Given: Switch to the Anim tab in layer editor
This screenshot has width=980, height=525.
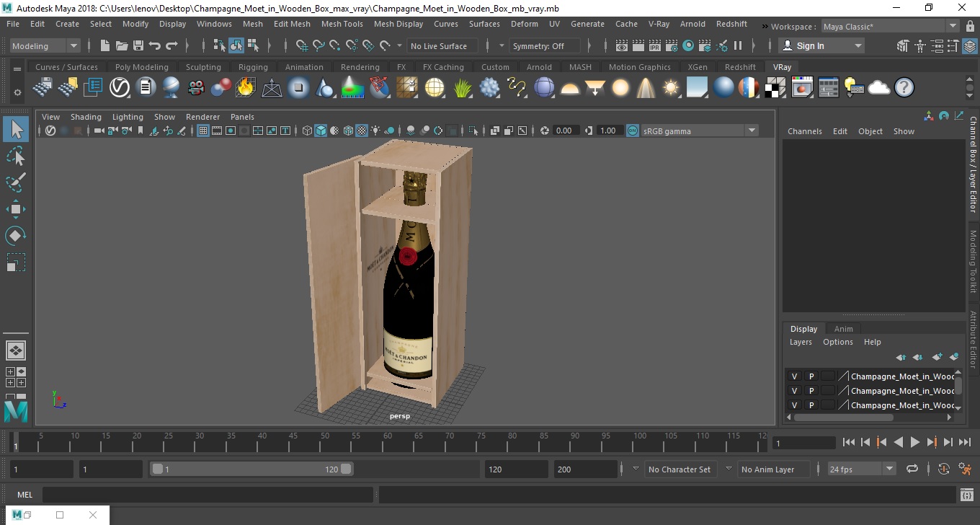Looking at the screenshot, I should 844,329.
